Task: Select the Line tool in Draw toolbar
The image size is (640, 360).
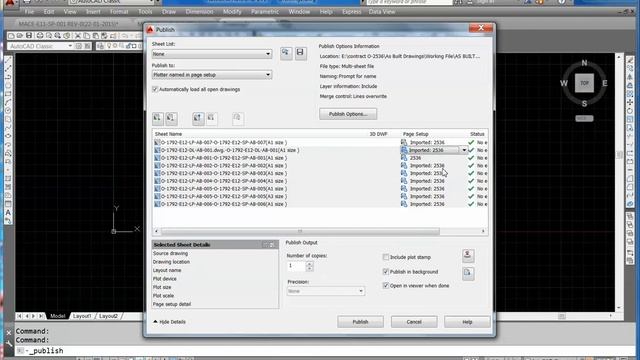Action: [x=8, y=61]
